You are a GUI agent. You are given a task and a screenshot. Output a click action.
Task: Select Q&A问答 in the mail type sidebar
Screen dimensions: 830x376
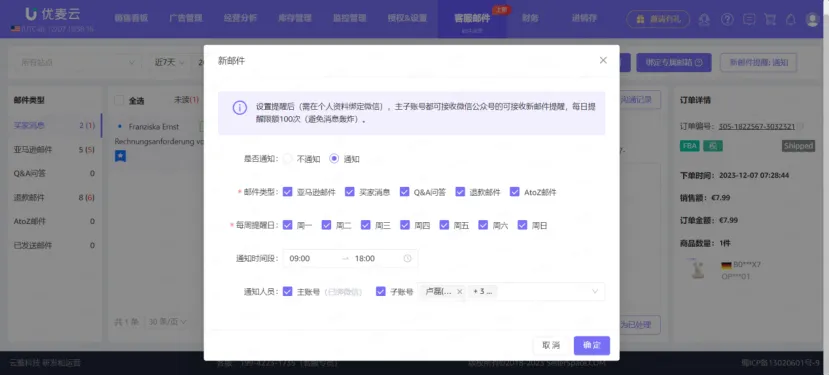tap(55, 173)
